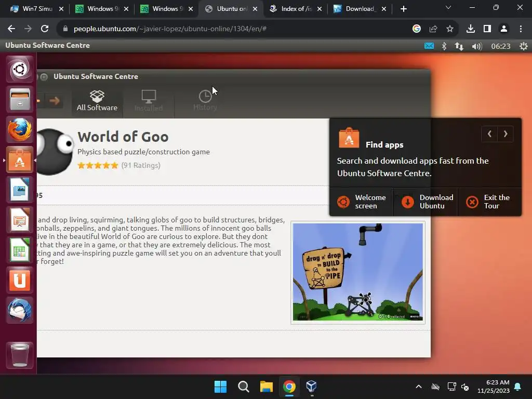The image size is (532, 399).
Task: Switch to Installed section
Action: [149, 101]
